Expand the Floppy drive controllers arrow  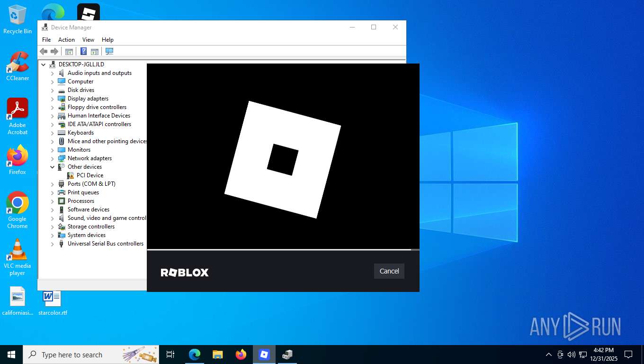53,107
